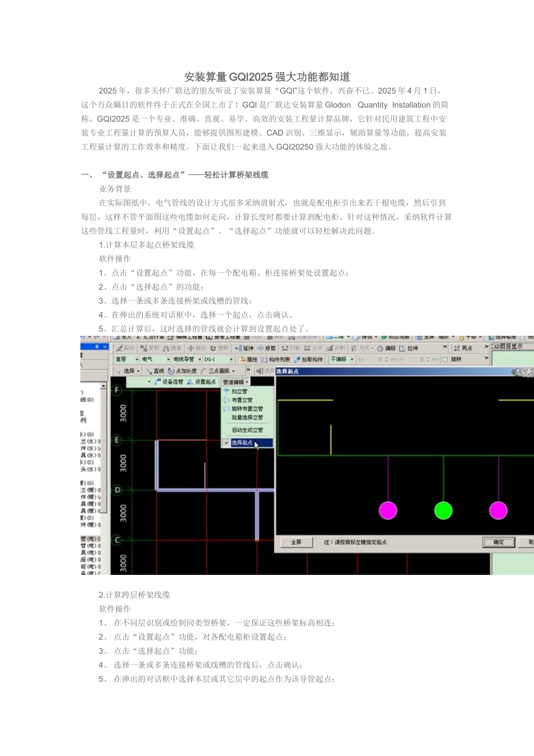Screen dimensions: 534x756
Task: Click the 打断 (break) tool icon
Action: [291, 348]
